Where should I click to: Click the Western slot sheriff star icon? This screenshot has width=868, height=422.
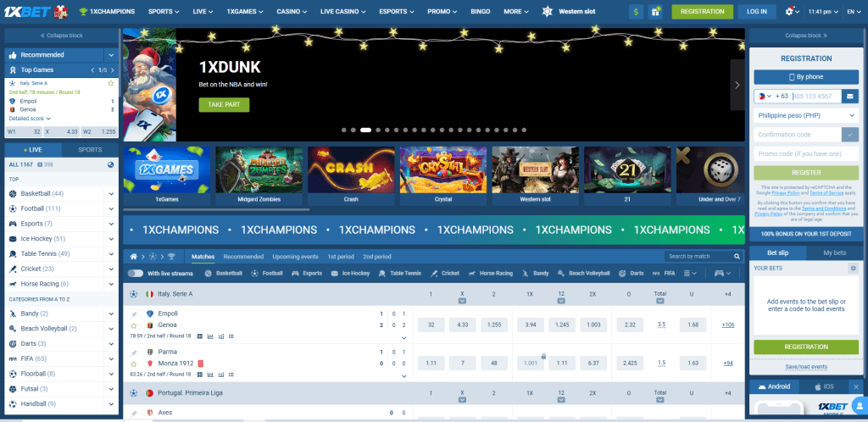pos(547,11)
